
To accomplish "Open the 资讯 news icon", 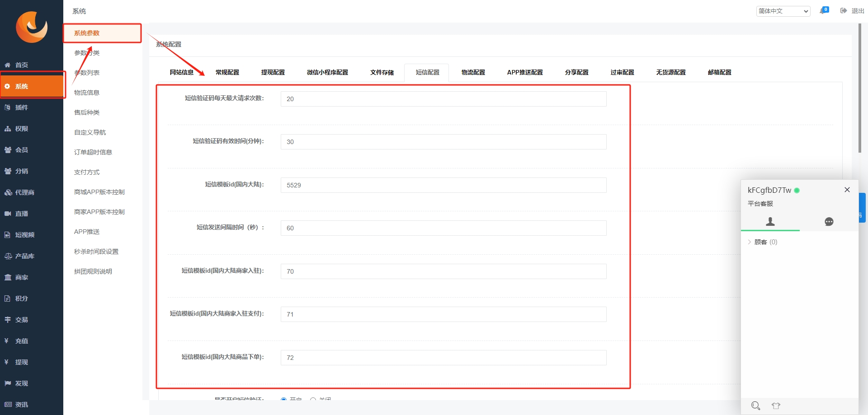I will pyautogui.click(x=8, y=405).
